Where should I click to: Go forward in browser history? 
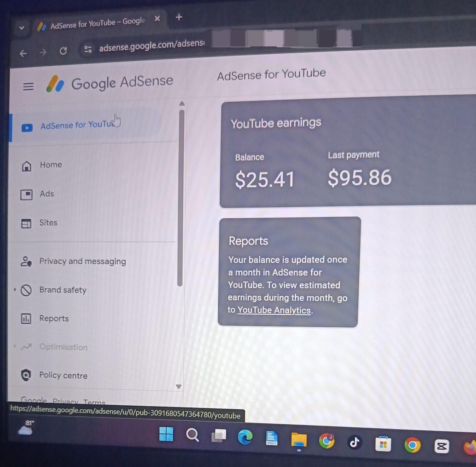(43, 52)
